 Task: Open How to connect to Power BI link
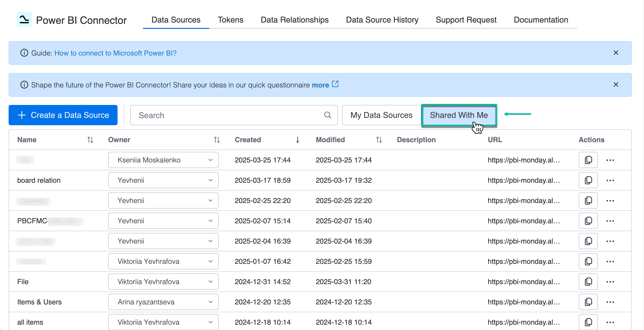tap(116, 53)
